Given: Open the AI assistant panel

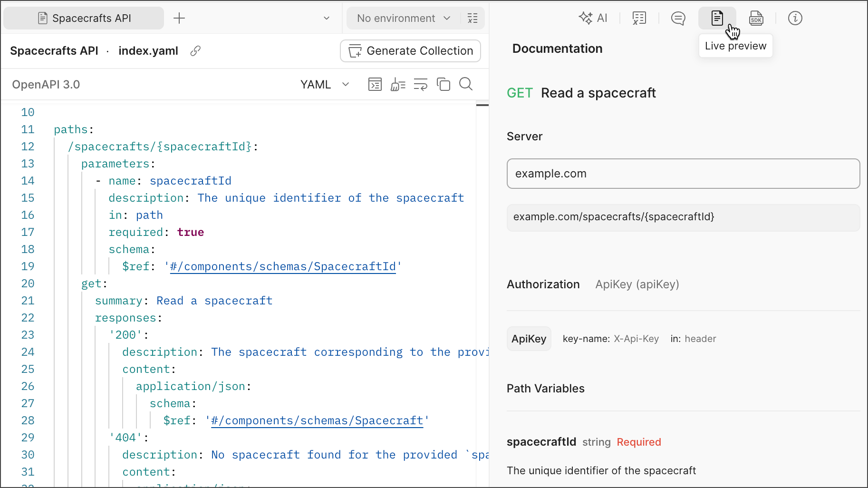Looking at the screenshot, I should 593,18.
